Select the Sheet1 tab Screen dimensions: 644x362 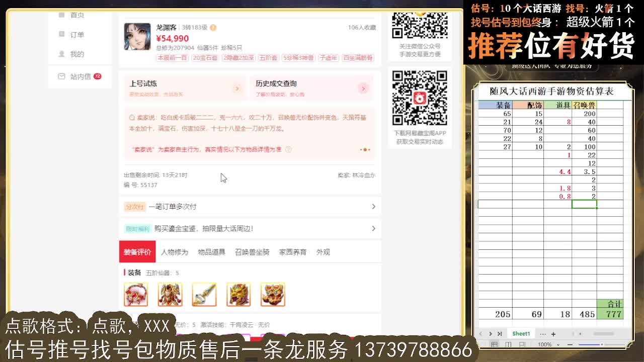pos(521,333)
